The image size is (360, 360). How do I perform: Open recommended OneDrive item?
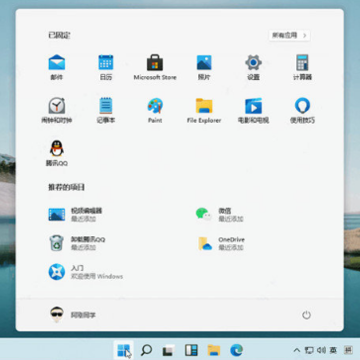[221, 243]
